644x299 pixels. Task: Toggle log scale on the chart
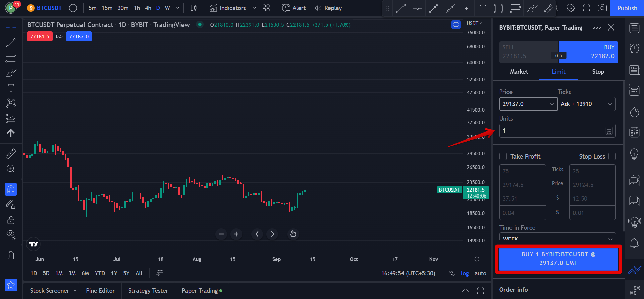(x=465, y=273)
